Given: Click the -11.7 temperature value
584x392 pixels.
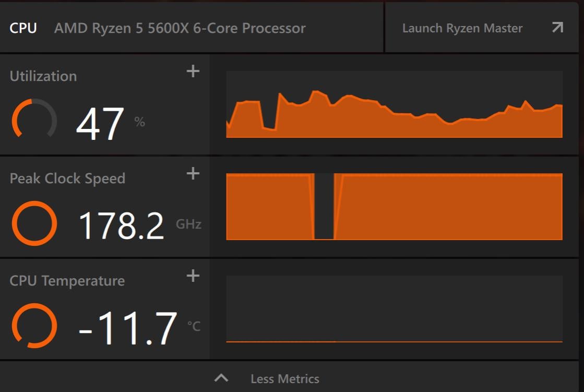Looking at the screenshot, I should click(128, 328).
